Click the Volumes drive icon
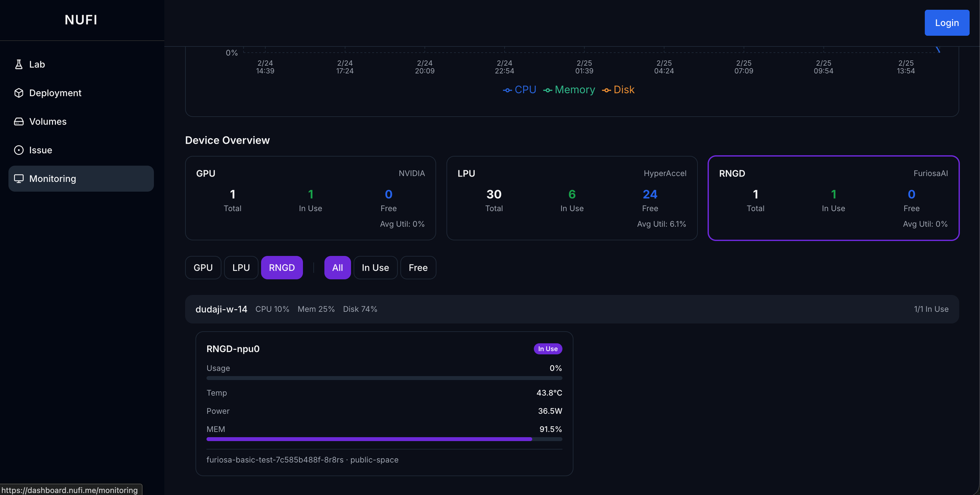Screen dimensions: 980x495 [19, 122]
